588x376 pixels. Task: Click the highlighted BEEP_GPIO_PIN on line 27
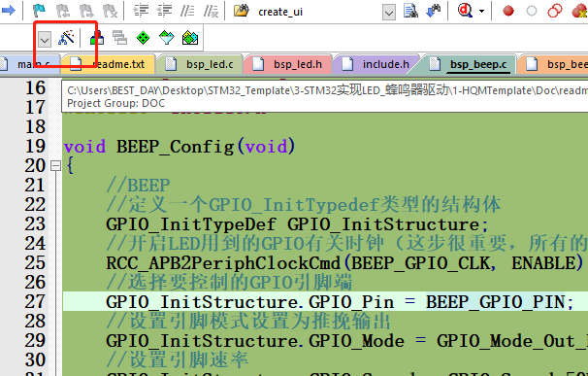(x=496, y=302)
